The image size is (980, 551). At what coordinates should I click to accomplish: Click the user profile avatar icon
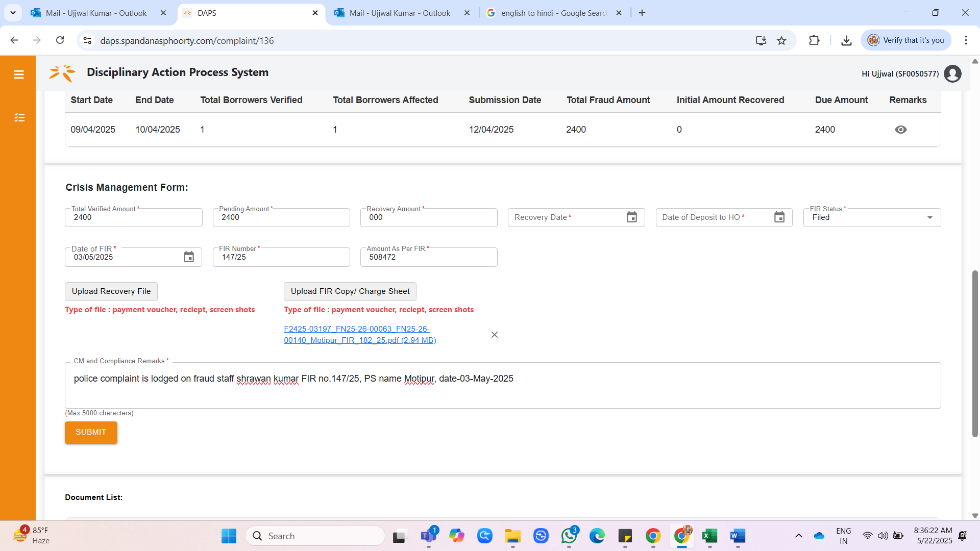[x=952, y=74]
